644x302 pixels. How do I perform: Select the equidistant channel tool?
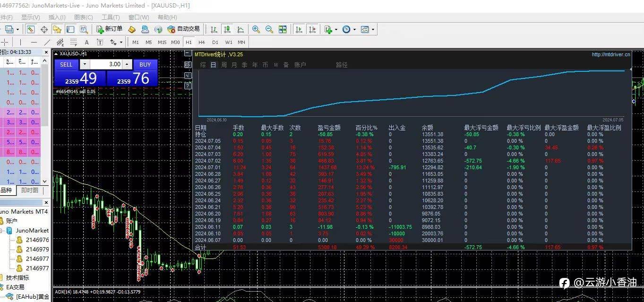60,42
